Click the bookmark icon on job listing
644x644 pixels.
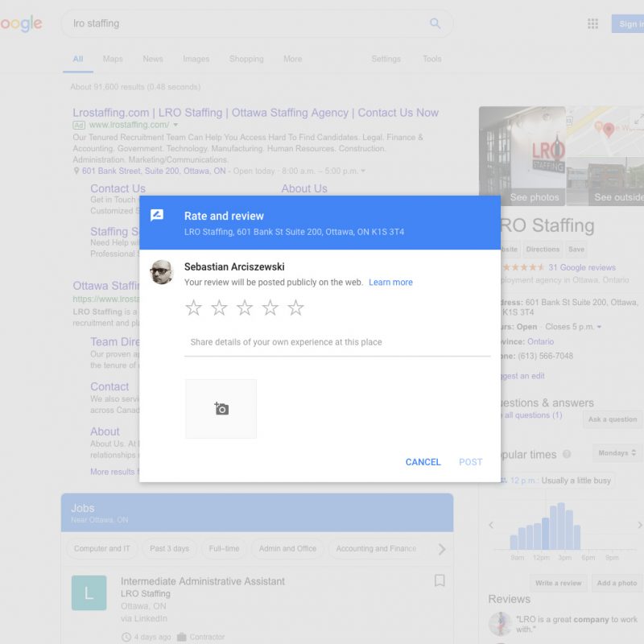[x=440, y=580]
